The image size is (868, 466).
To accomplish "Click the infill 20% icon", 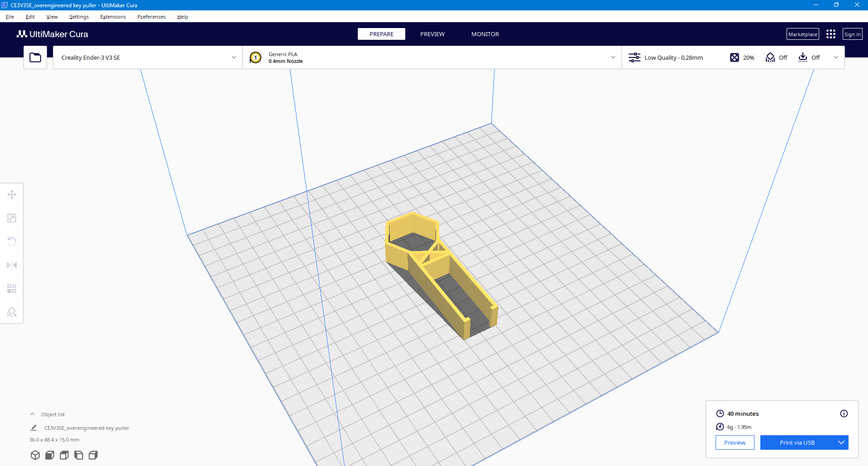I will tap(735, 57).
